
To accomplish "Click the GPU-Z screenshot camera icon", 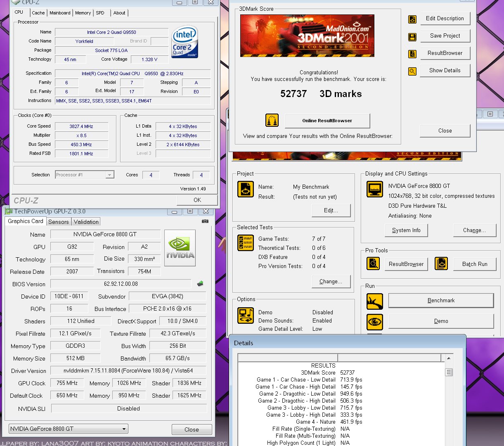I will click(x=205, y=221).
